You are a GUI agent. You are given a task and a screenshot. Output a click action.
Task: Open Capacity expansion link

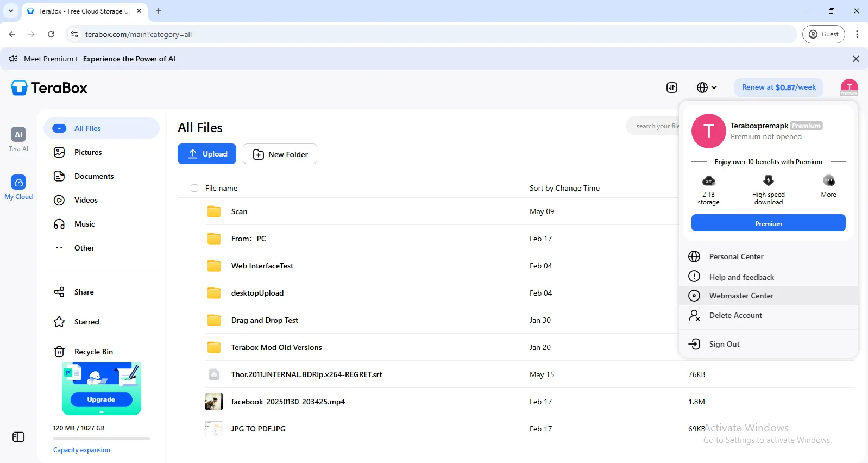tap(81, 450)
